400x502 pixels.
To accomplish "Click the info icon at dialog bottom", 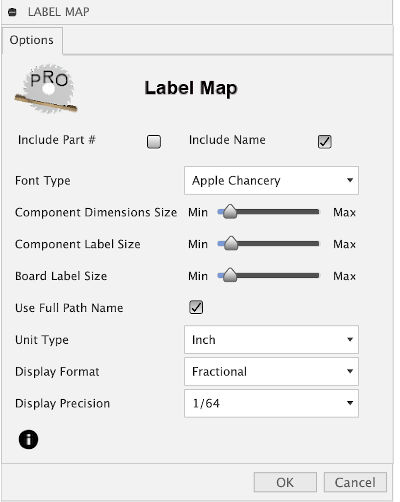I will pyautogui.click(x=28, y=439).
